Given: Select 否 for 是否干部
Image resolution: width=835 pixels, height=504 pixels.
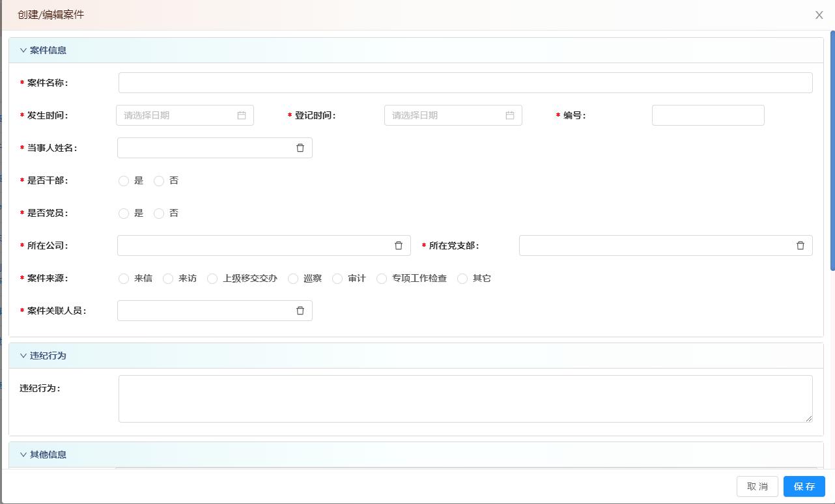Looking at the screenshot, I should click(159, 181).
